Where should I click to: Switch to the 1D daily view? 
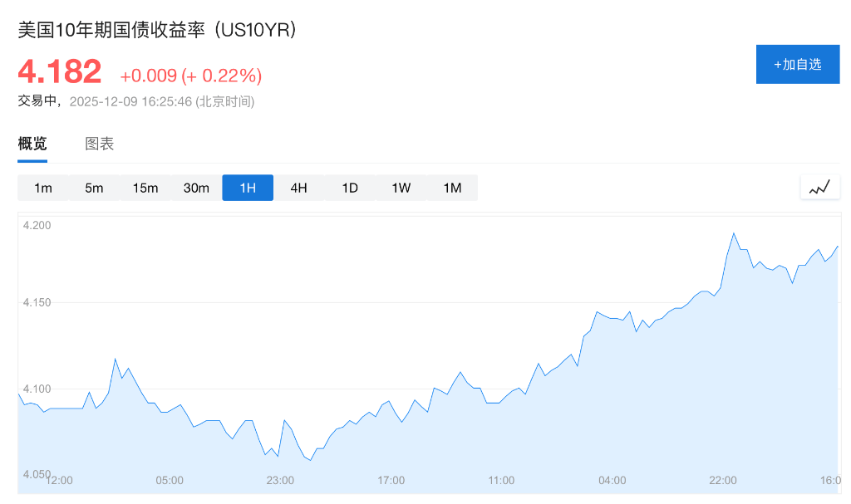tap(349, 188)
